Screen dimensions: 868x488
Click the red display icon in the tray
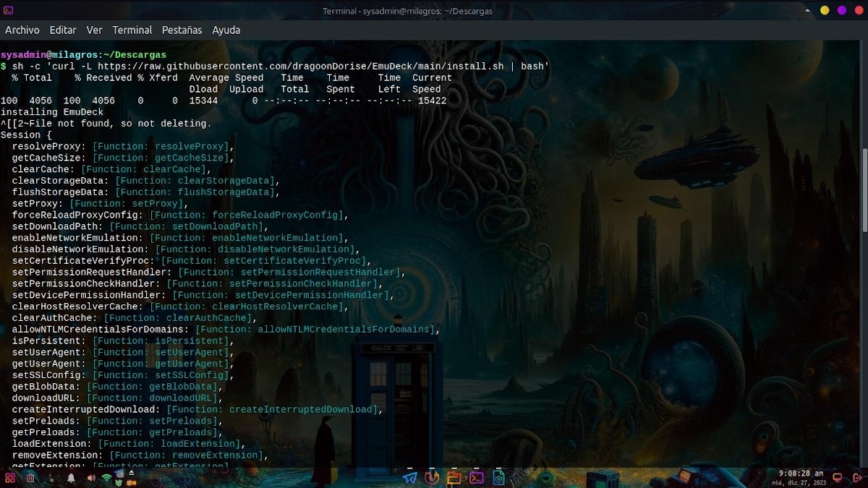click(x=838, y=478)
